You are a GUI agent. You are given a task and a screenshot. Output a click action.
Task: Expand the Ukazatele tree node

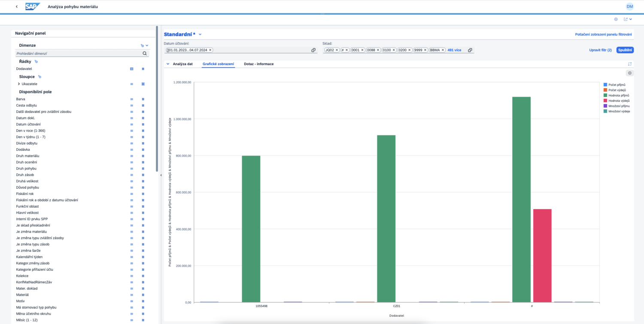click(x=19, y=84)
